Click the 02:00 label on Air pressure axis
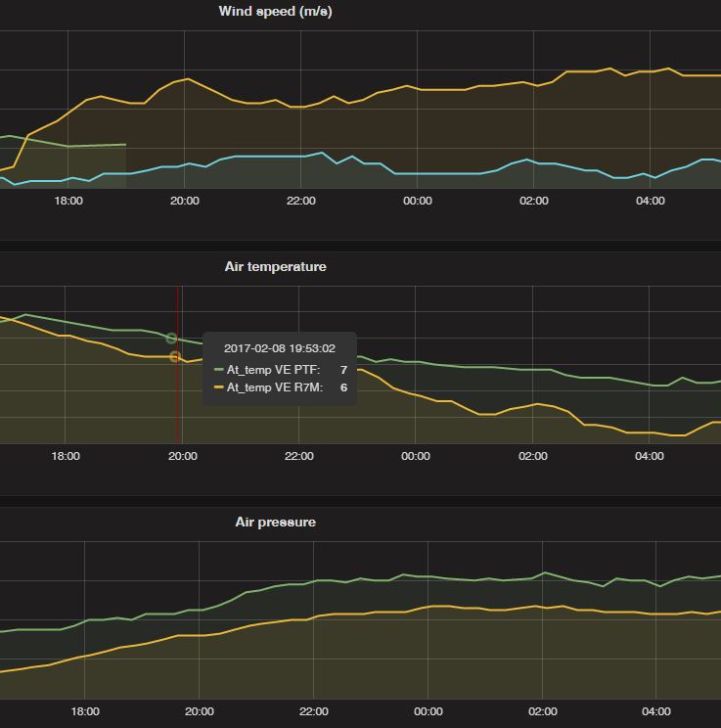721x728 pixels. coord(543,711)
